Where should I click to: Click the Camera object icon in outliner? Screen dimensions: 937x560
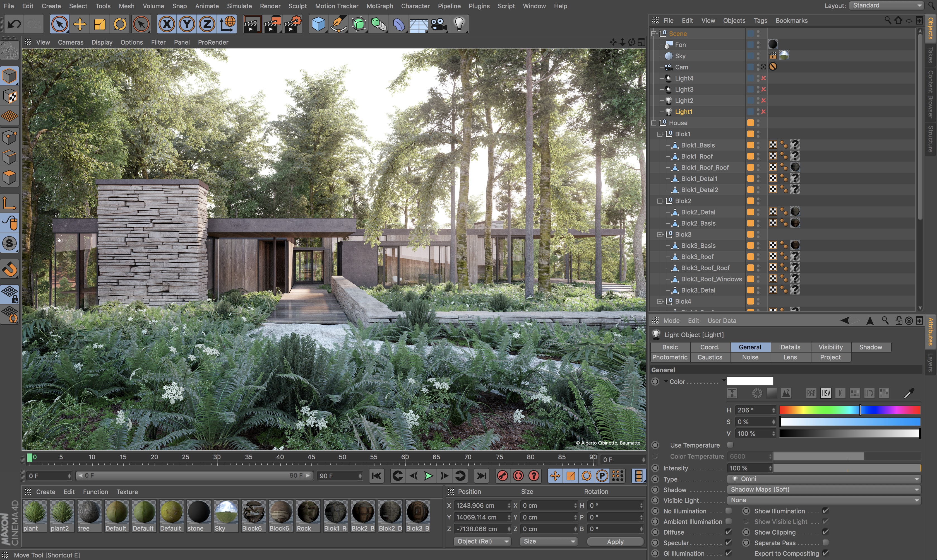pos(668,67)
